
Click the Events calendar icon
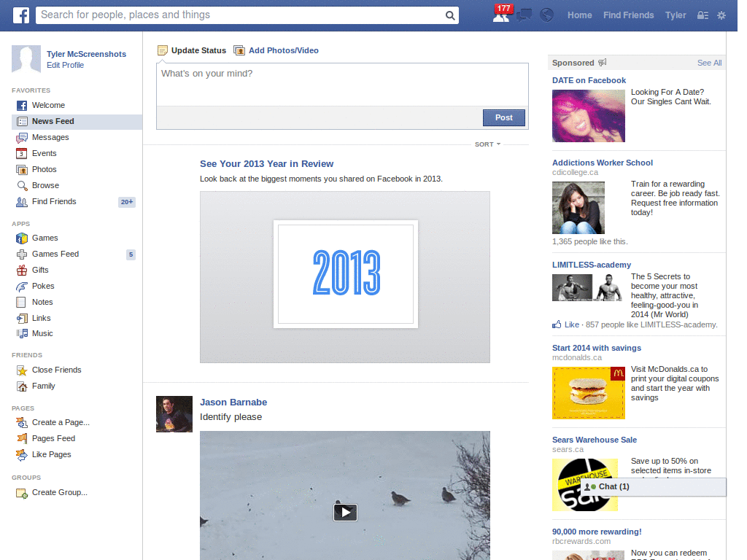[21, 153]
